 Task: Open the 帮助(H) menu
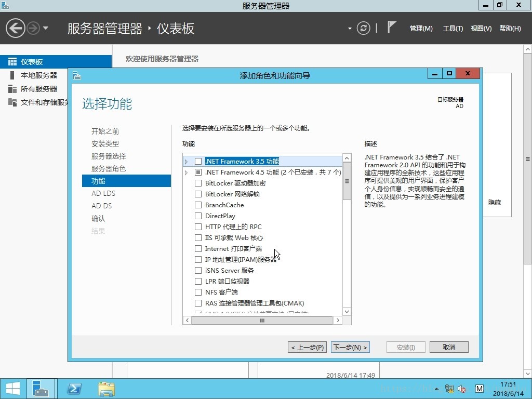(x=510, y=29)
